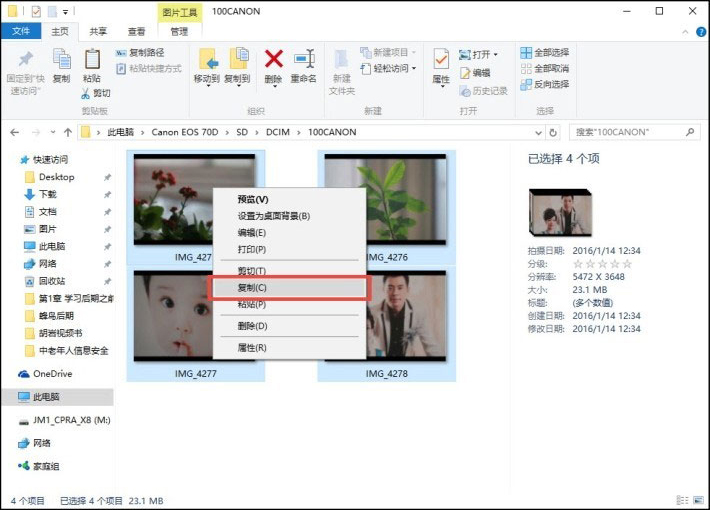
Task: Click the Up arrow navigation button
Action: pos(67,132)
